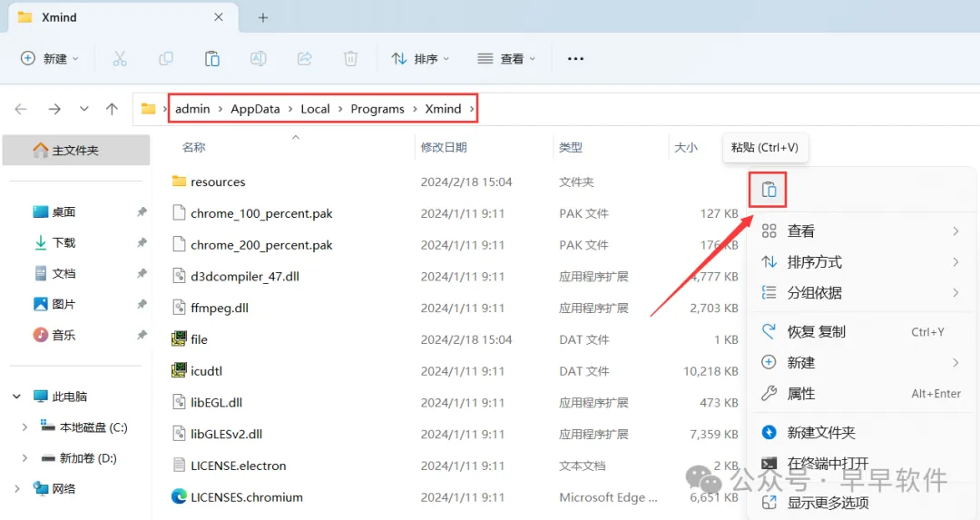Choose 恢复 复制 in context menu
The width and height of the screenshot is (980, 520).
click(861, 331)
